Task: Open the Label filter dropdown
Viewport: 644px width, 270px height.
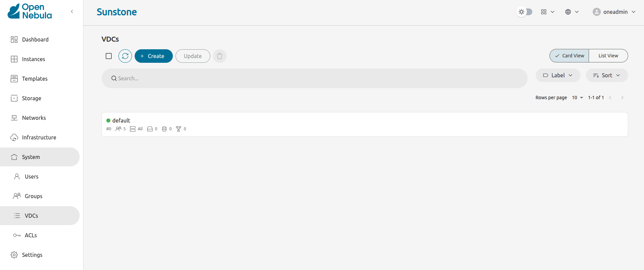Action: [x=558, y=75]
